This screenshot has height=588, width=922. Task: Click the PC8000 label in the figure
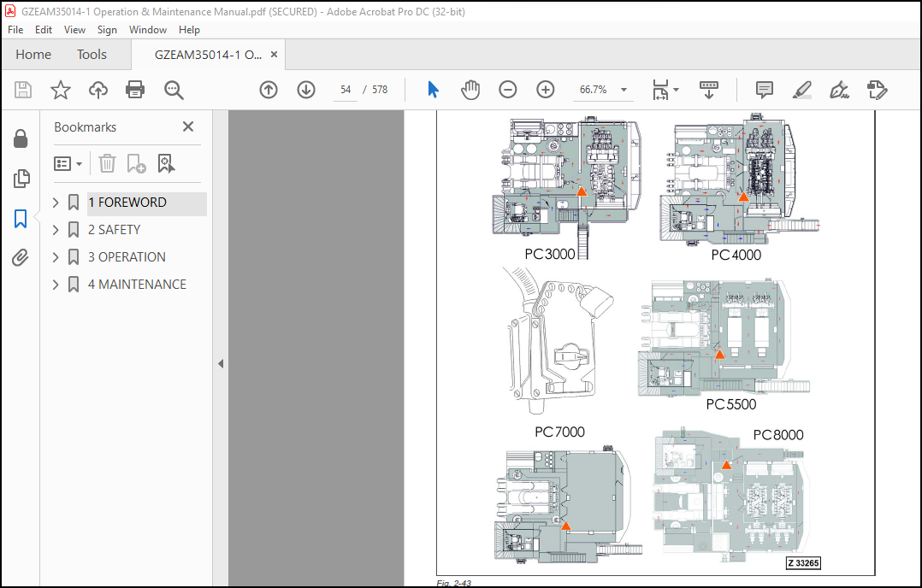pos(778,435)
